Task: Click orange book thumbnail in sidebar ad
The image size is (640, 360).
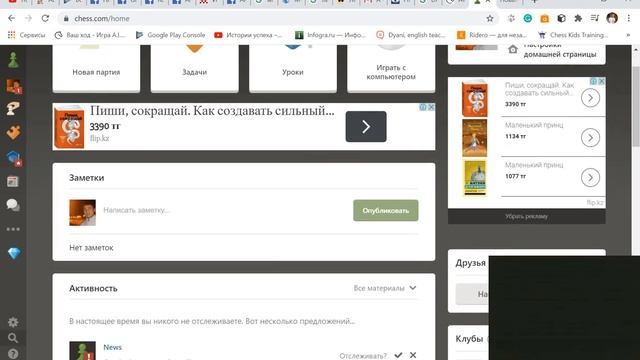Action: (x=474, y=98)
